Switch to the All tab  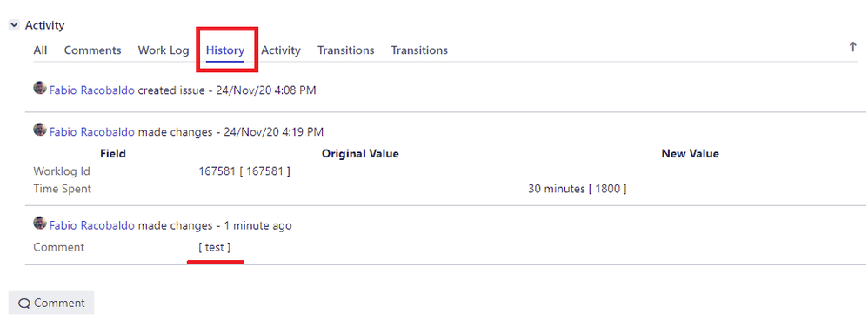40,50
